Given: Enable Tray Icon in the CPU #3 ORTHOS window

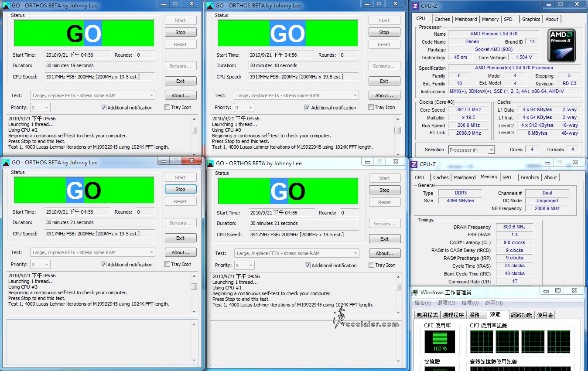Looking at the screenshot, I should (168, 264).
